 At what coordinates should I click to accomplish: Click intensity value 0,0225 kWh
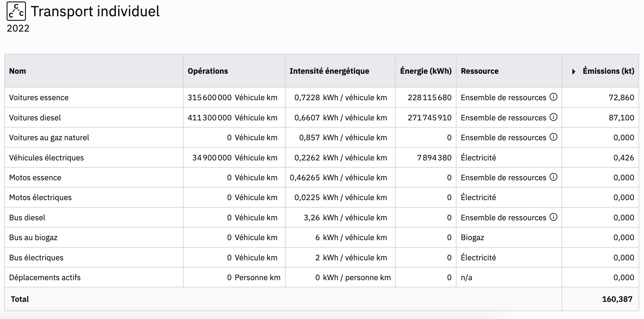[340, 197]
